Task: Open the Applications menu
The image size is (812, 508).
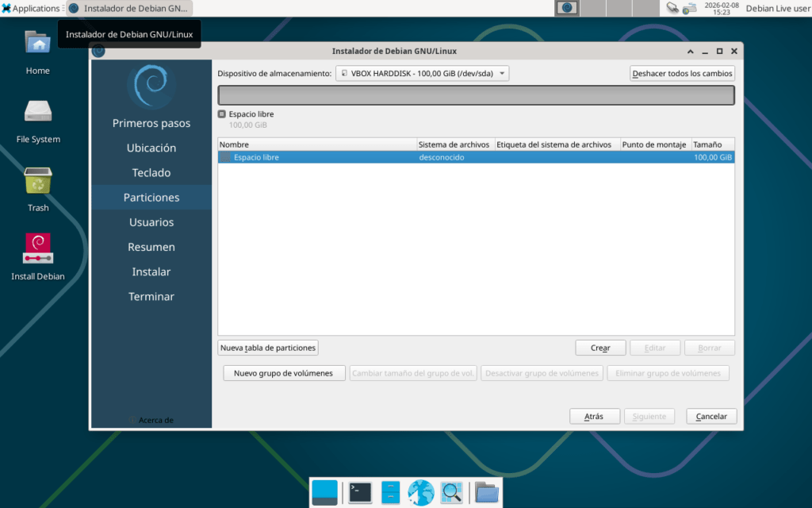Action: pos(31,9)
